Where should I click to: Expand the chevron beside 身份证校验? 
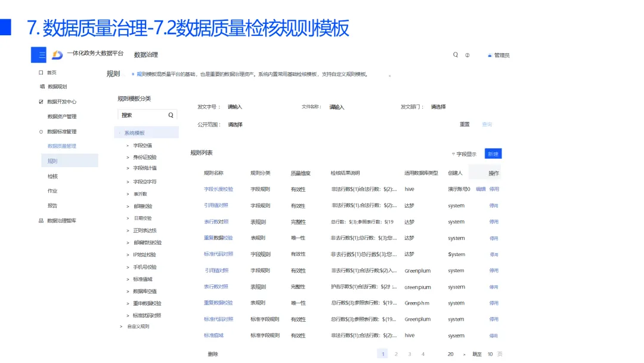pos(128,157)
